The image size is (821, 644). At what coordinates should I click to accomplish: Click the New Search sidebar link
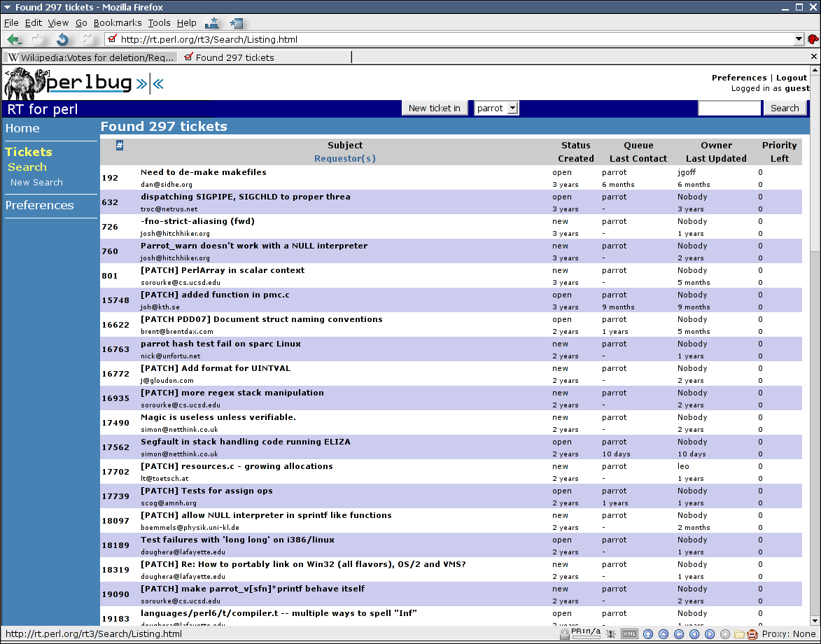[36, 182]
